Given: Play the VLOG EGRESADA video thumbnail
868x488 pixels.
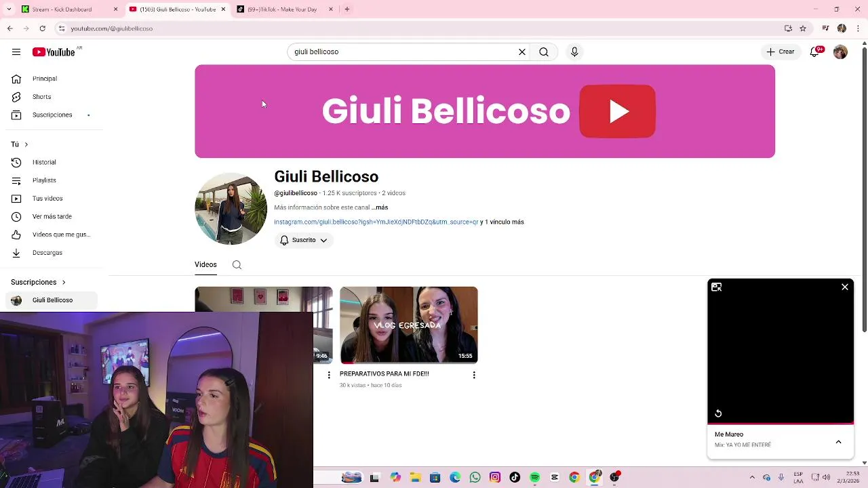Looking at the screenshot, I should (x=409, y=325).
